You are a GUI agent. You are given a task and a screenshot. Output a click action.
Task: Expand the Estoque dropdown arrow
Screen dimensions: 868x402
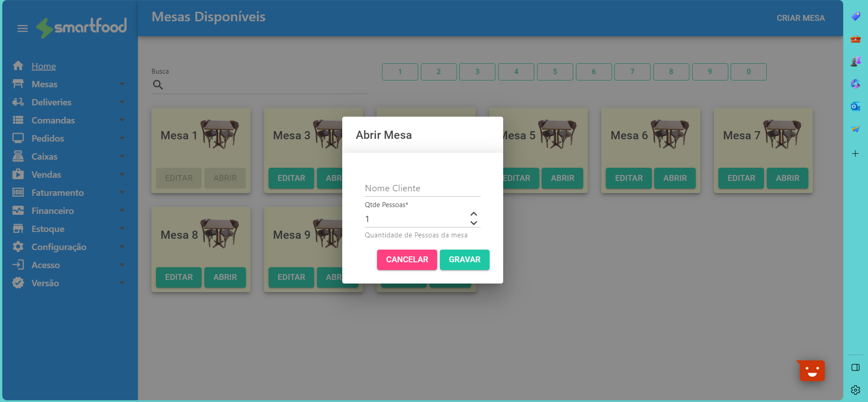click(x=122, y=229)
